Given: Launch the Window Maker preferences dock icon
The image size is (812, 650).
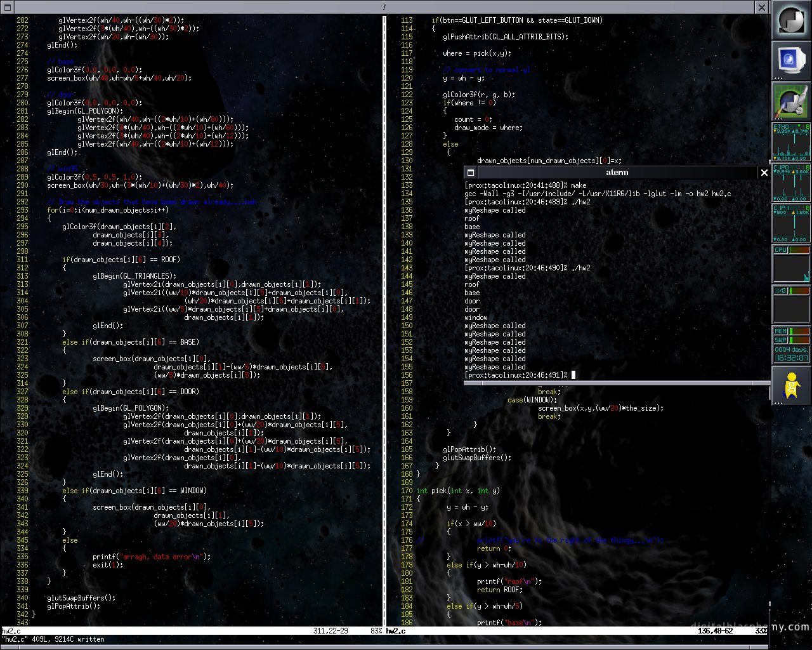Looking at the screenshot, I should tap(791, 102).
